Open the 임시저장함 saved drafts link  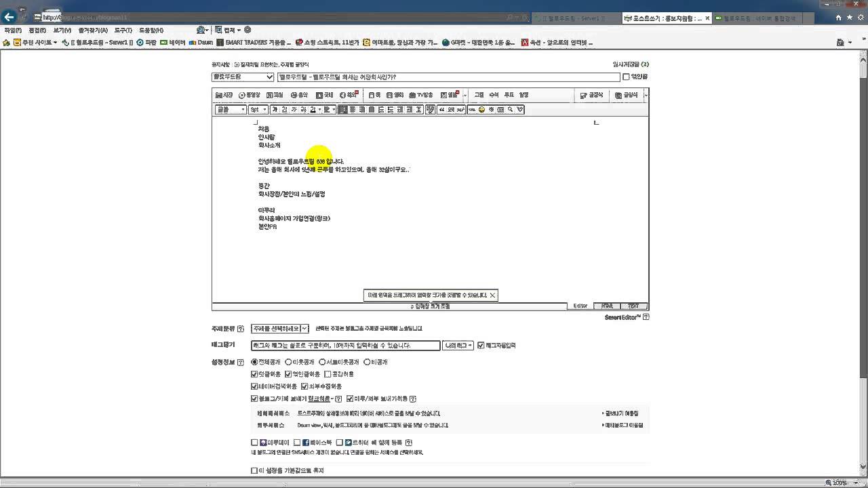tap(631, 64)
